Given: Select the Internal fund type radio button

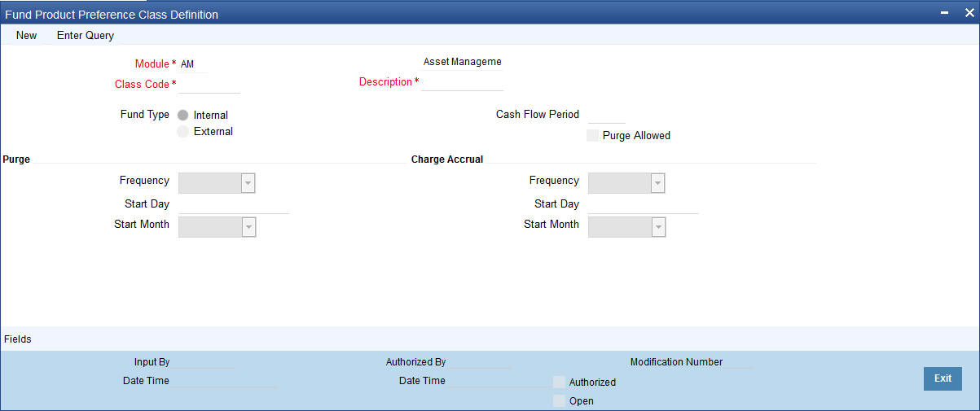Looking at the screenshot, I should (x=182, y=116).
